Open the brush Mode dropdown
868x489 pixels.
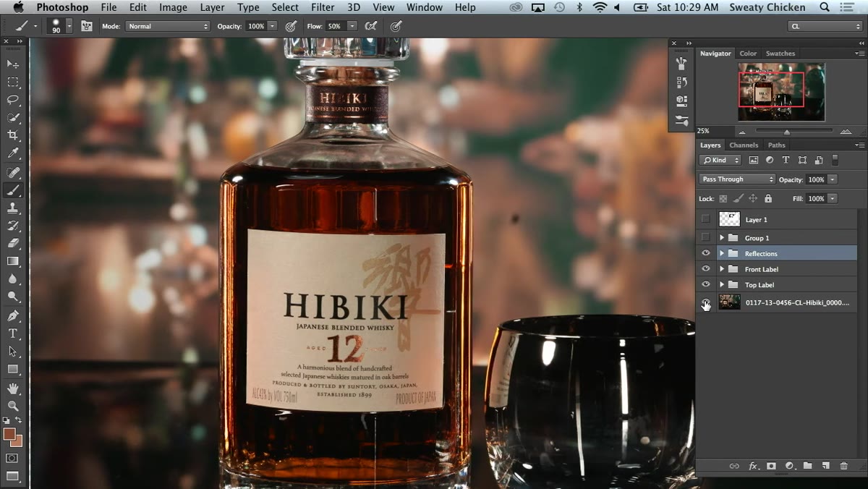[167, 26]
